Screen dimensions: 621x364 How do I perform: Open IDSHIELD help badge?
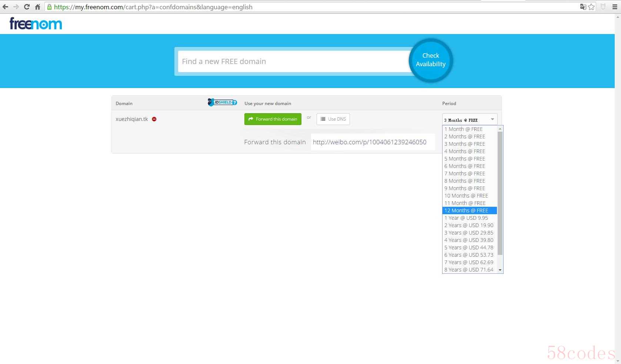tap(222, 102)
